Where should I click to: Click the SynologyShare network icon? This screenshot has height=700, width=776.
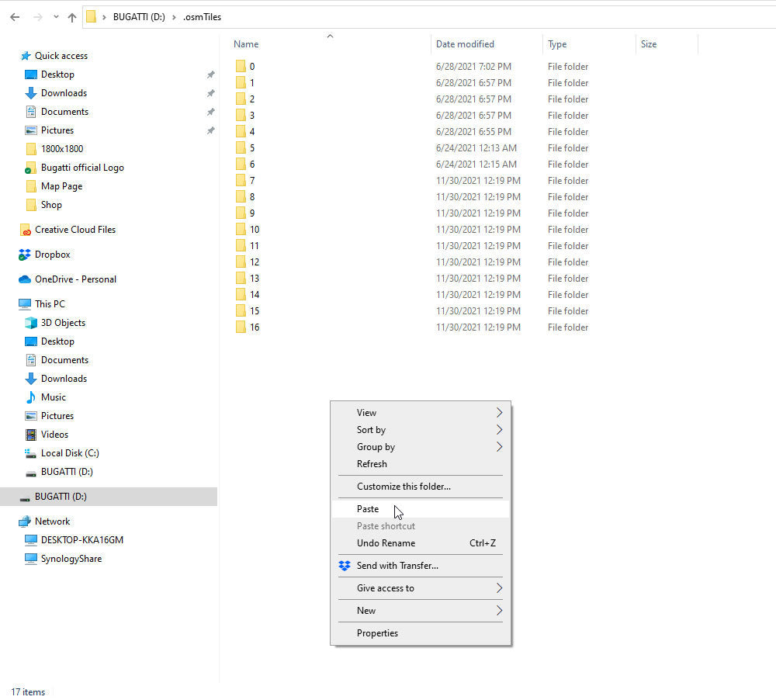coord(31,559)
